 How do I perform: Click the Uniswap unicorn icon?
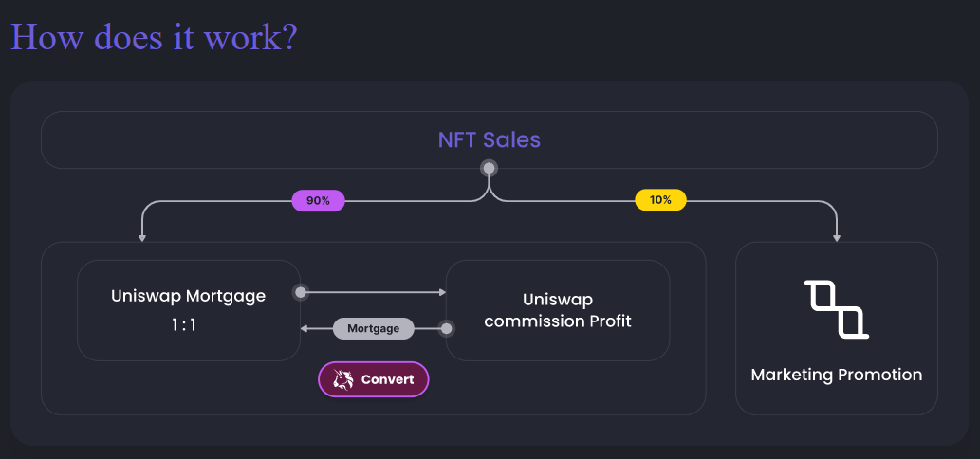tap(343, 379)
